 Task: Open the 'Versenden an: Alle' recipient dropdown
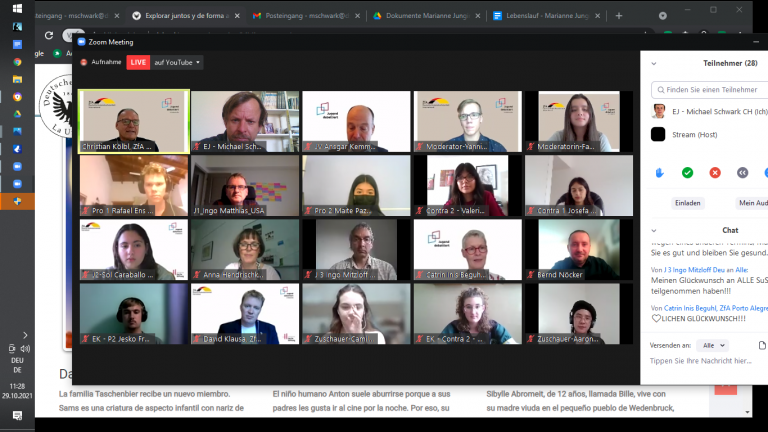pos(714,345)
